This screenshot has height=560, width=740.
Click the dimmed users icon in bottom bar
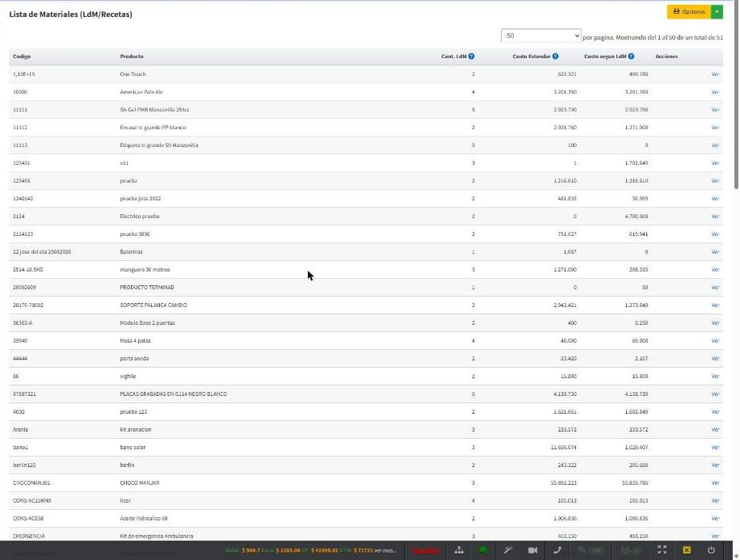[630, 550]
